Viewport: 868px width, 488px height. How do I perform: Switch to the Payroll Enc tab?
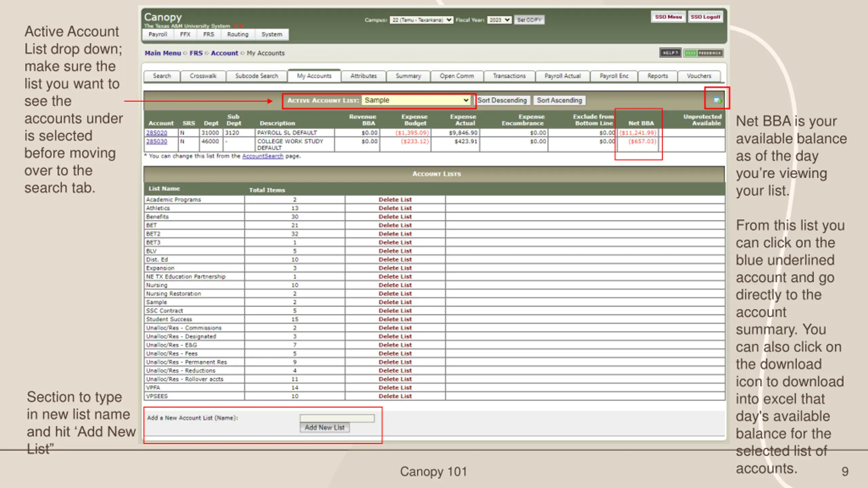(x=614, y=76)
